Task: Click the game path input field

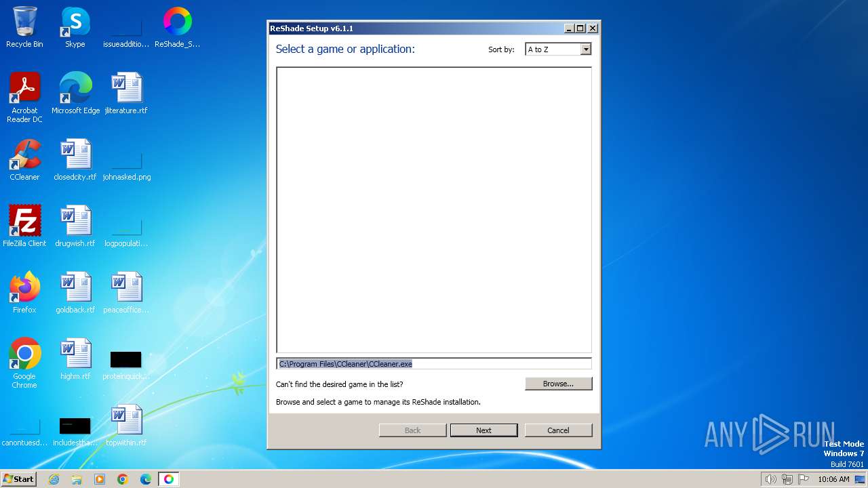Action: tap(434, 364)
